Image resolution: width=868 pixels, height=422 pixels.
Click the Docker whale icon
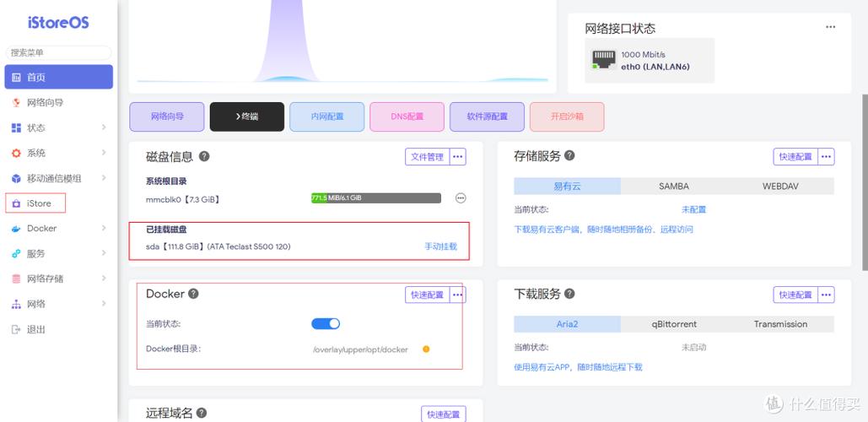16,228
